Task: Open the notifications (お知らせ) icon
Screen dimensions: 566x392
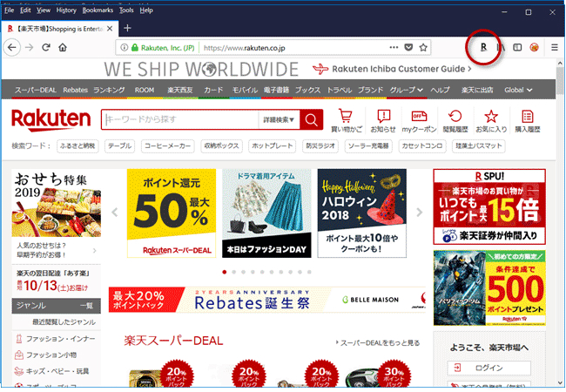Action: pos(382,120)
